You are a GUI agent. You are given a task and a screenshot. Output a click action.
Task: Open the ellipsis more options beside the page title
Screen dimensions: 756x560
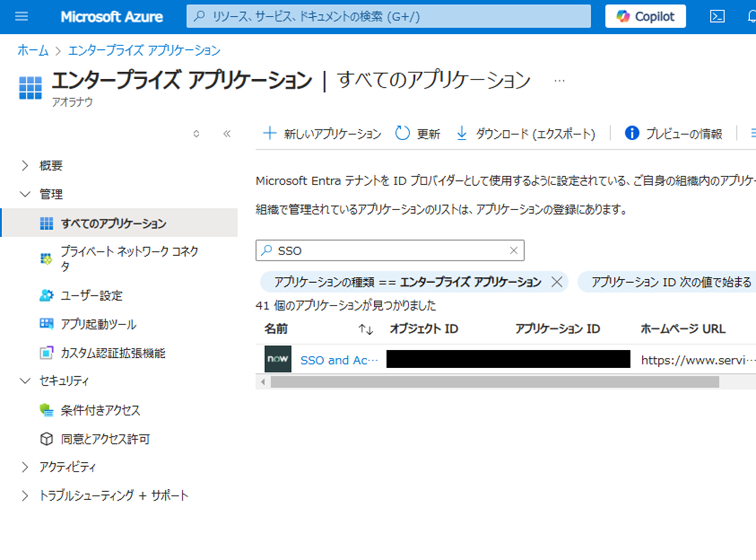(x=560, y=80)
